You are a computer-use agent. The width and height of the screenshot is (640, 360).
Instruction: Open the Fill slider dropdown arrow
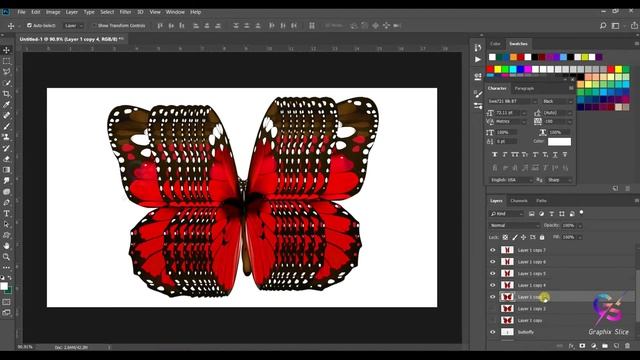[x=580, y=237]
